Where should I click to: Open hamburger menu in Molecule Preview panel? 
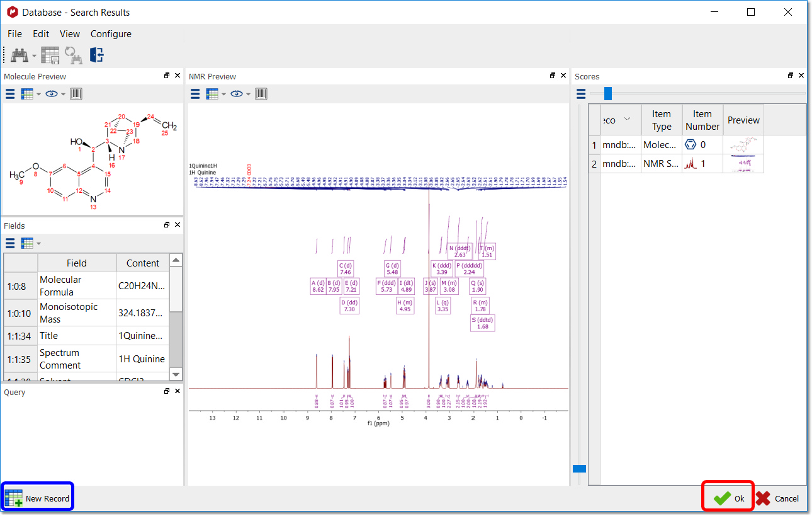[x=10, y=94]
